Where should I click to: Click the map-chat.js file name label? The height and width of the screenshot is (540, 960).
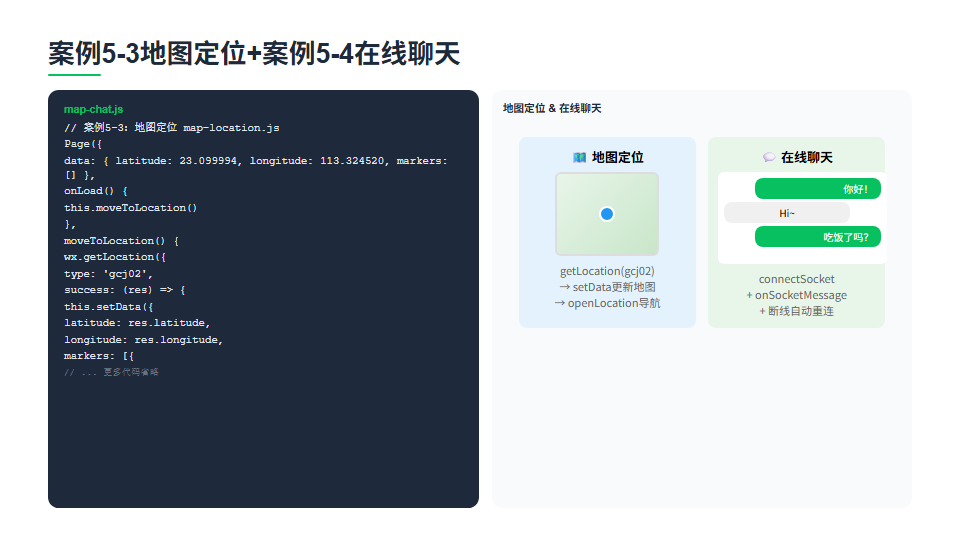(x=94, y=109)
